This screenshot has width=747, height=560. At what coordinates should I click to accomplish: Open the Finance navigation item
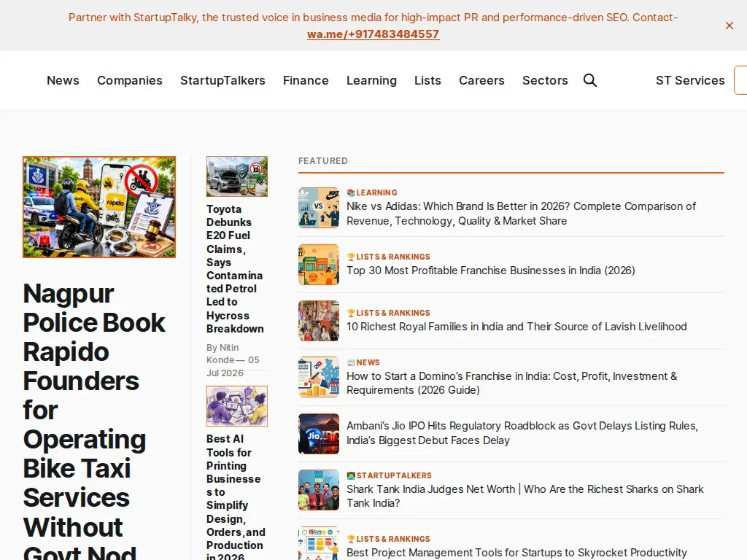pyautogui.click(x=306, y=80)
